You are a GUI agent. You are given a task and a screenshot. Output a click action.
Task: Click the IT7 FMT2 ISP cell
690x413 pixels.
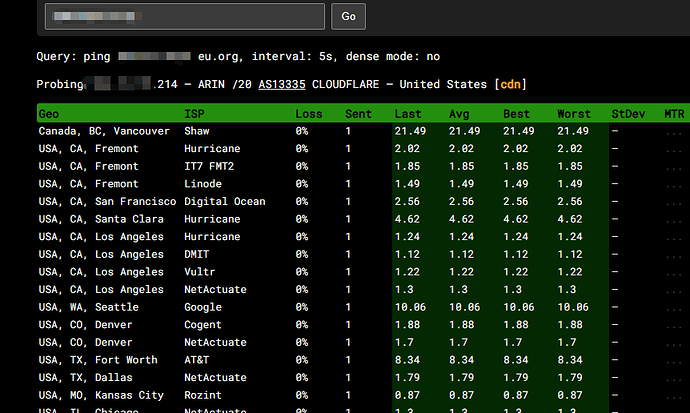(209, 166)
